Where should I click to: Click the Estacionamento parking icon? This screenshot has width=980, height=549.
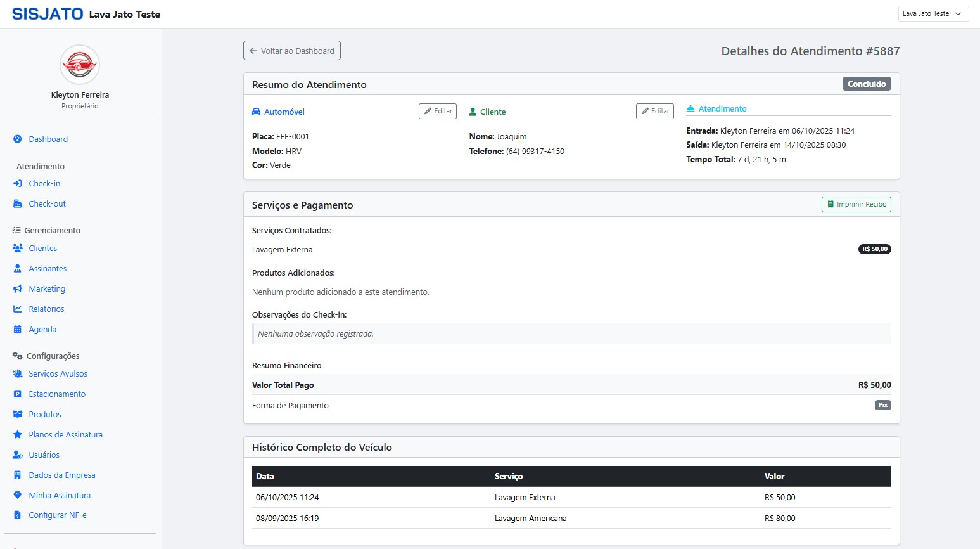[x=18, y=394]
